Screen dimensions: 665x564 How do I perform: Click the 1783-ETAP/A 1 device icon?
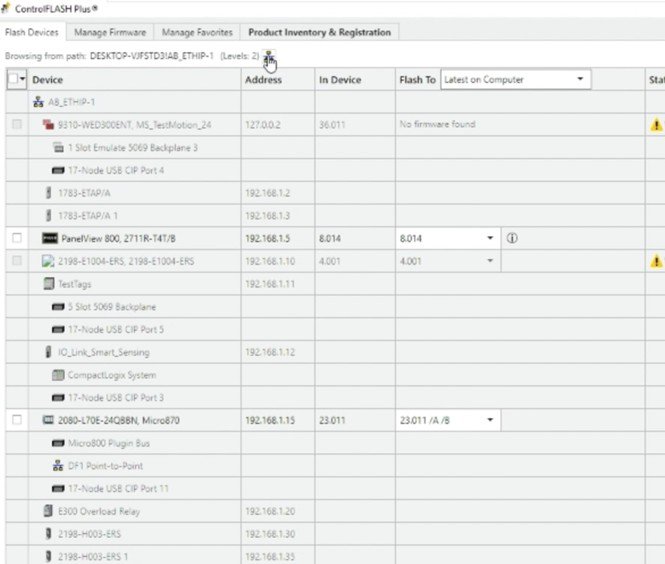pyautogui.click(x=48, y=216)
